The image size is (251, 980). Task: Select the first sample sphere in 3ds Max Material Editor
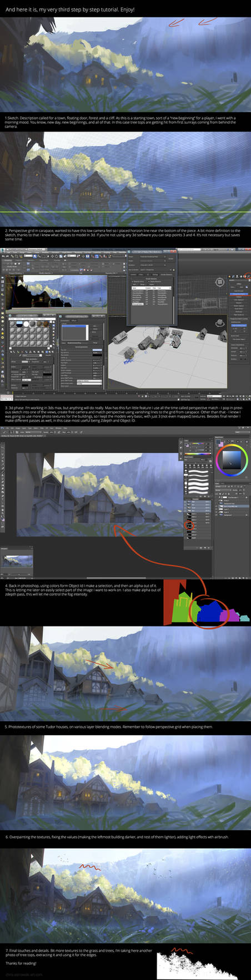pyautogui.click(x=14, y=324)
